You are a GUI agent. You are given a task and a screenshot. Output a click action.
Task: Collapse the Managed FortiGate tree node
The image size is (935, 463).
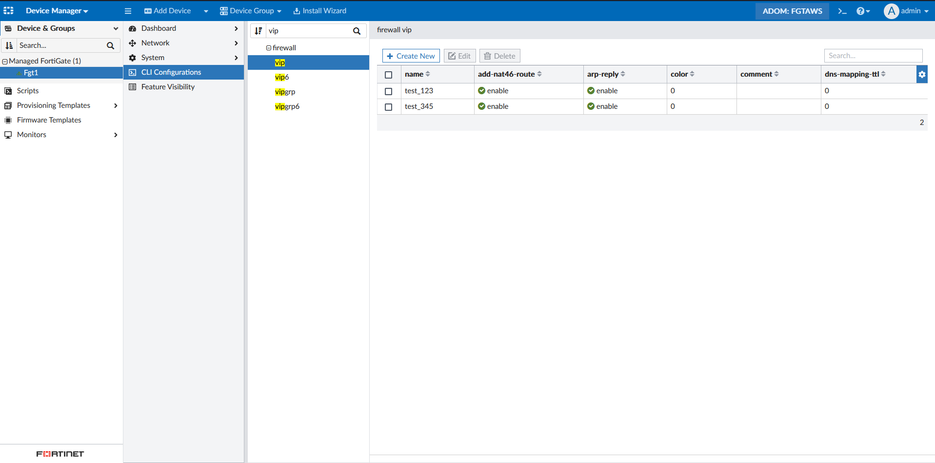pos(5,61)
